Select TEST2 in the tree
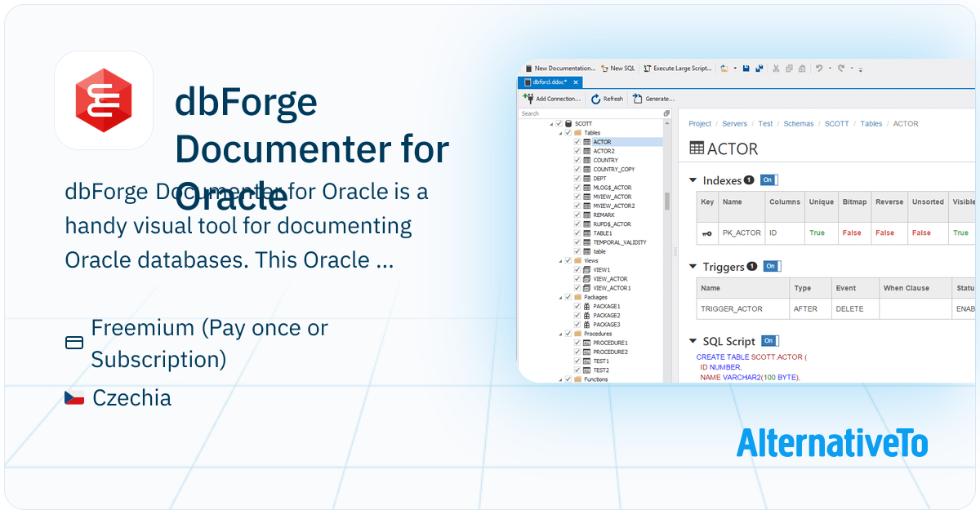Screen dimensions: 980x514 pos(600,370)
